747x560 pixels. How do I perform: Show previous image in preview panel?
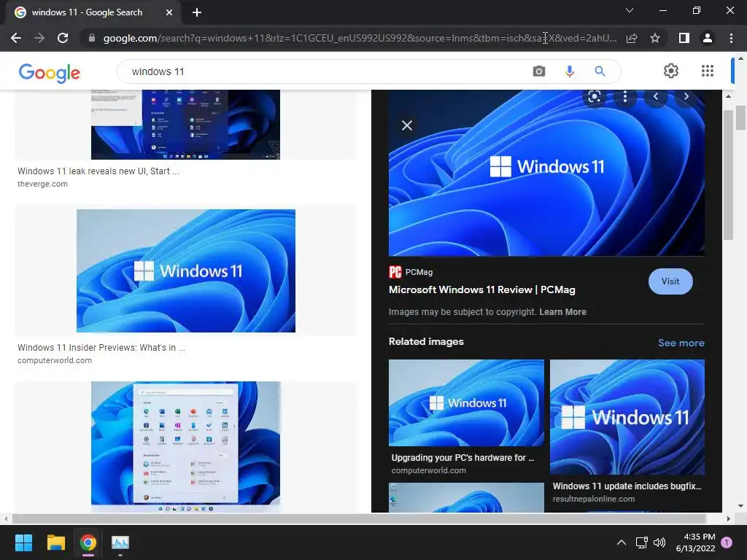[x=656, y=97]
